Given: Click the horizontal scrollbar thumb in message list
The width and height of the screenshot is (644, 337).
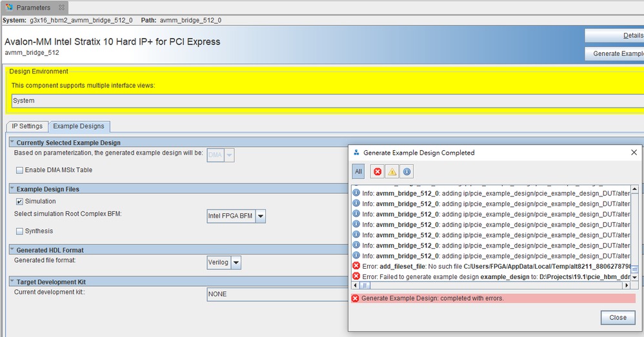Looking at the screenshot, I should click(365, 285).
